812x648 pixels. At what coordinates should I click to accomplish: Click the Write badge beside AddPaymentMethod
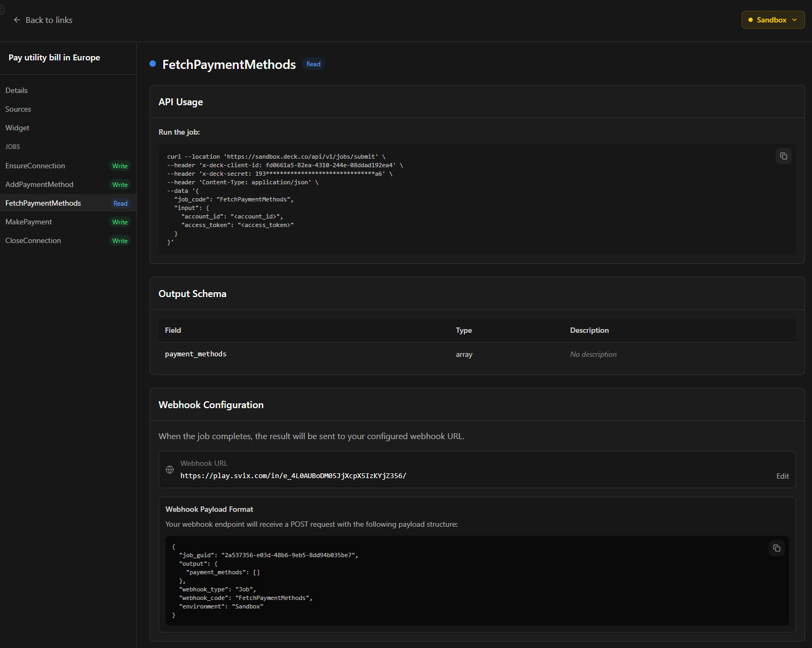pyautogui.click(x=120, y=185)
